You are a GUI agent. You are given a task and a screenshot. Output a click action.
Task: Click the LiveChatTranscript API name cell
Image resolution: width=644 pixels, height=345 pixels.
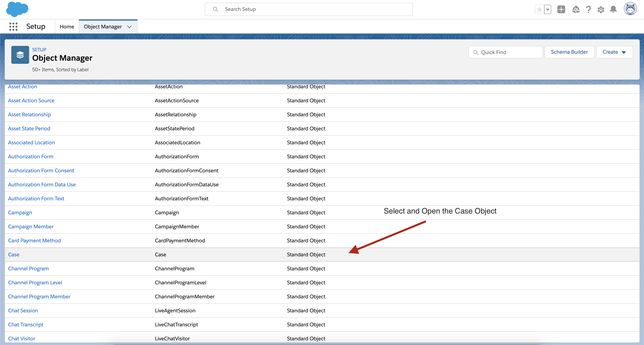tap(176, 325)
